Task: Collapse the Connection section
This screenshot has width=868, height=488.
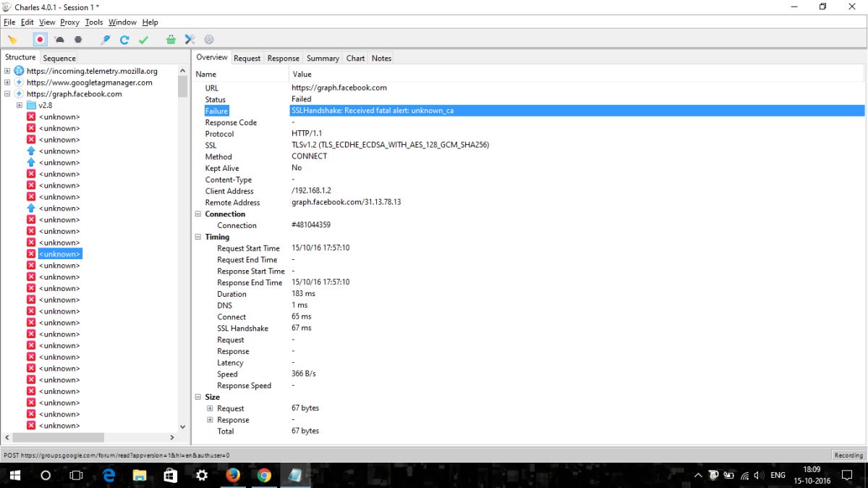Action: 198,214
